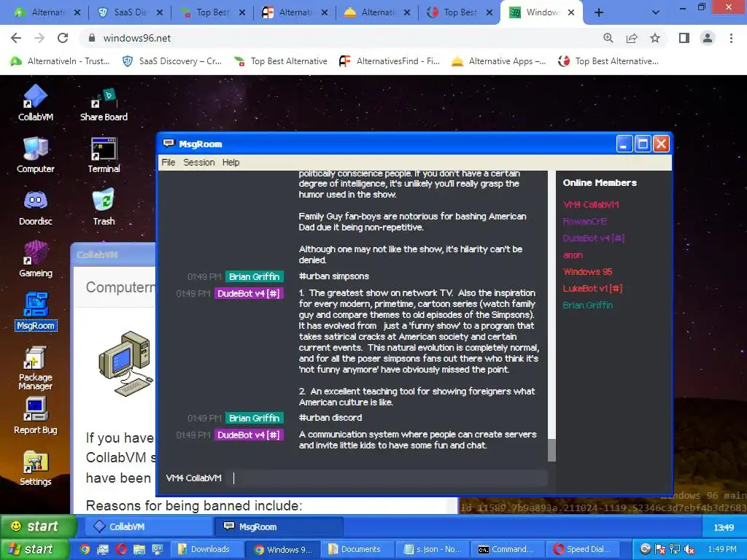Open a new browser tab with plus
Screen dimensions: 747x560
pos(599,13)
